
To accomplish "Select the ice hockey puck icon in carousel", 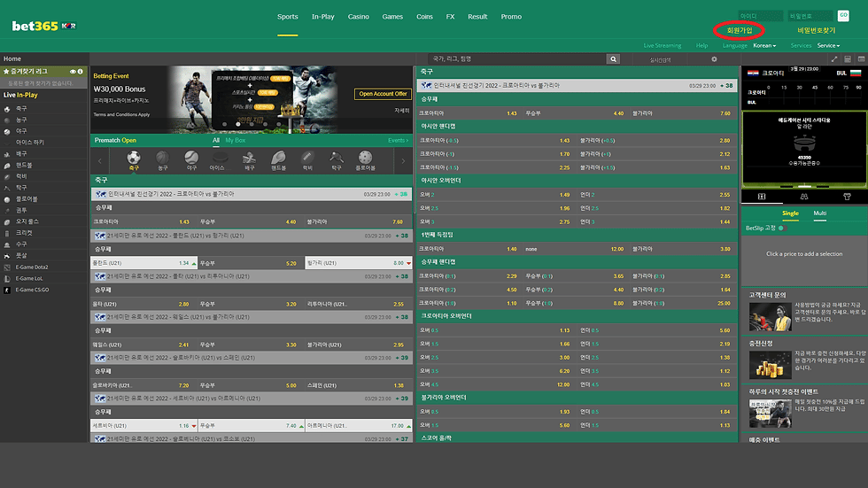I will pyautogui.click(x=220, y=159).
